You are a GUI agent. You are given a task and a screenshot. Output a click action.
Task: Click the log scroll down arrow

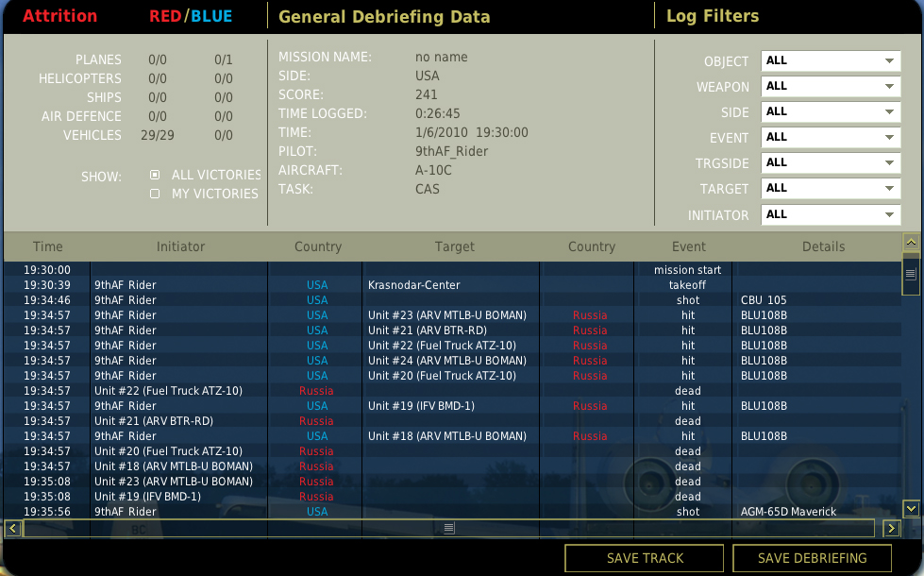[911, 508]
